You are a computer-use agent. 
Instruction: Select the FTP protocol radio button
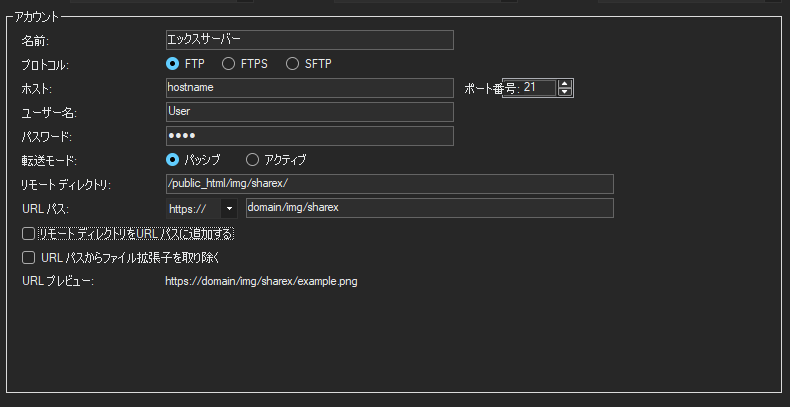(172, 64)
